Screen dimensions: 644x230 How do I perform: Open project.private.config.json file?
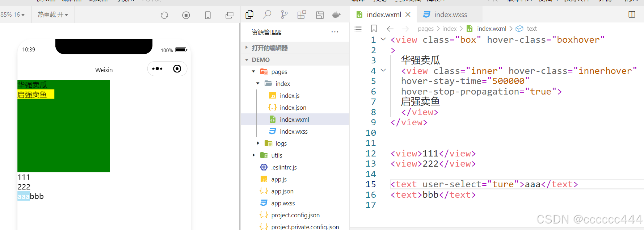tap(295, 227)
